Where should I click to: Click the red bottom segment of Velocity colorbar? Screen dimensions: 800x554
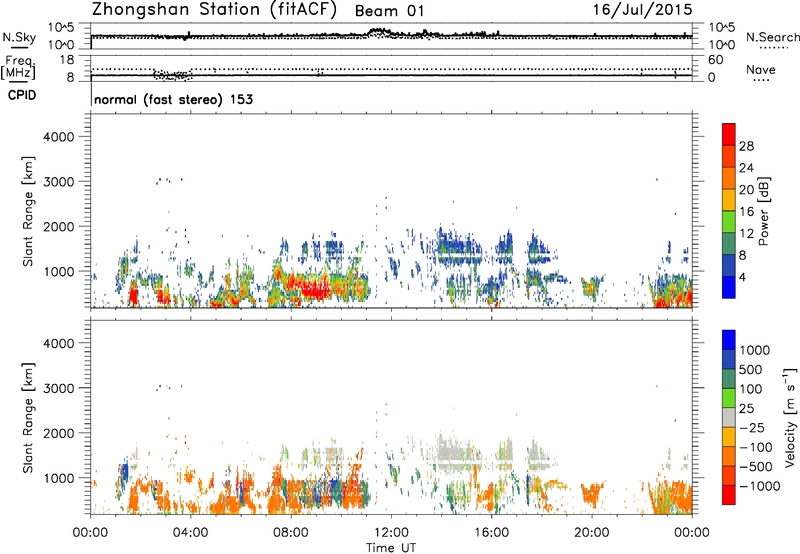point(729,495)
